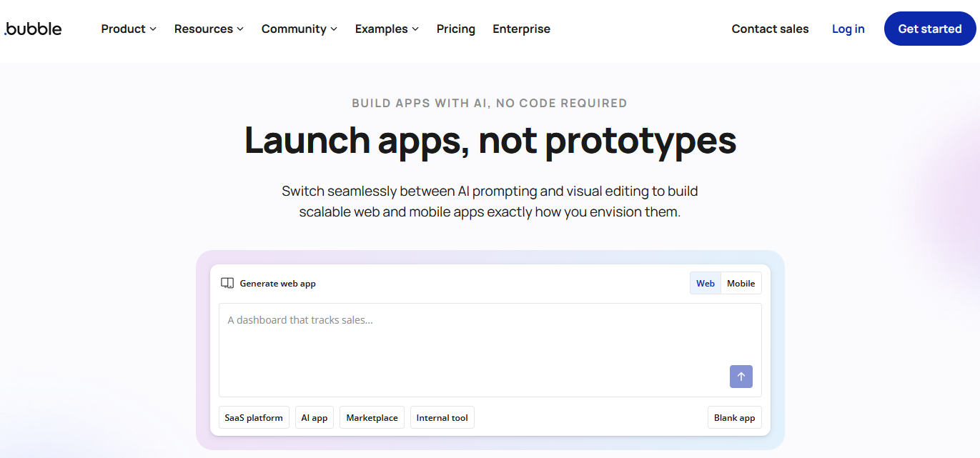Focus the app description prompt field

pyautogui.click(x=490, y=350)
